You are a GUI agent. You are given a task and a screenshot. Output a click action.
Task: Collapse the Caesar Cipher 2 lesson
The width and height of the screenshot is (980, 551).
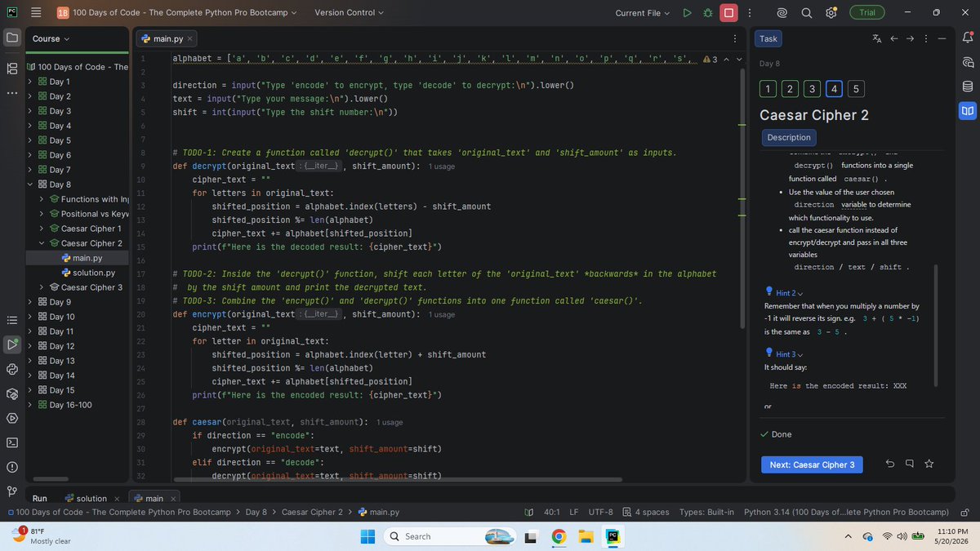(42, 243)
